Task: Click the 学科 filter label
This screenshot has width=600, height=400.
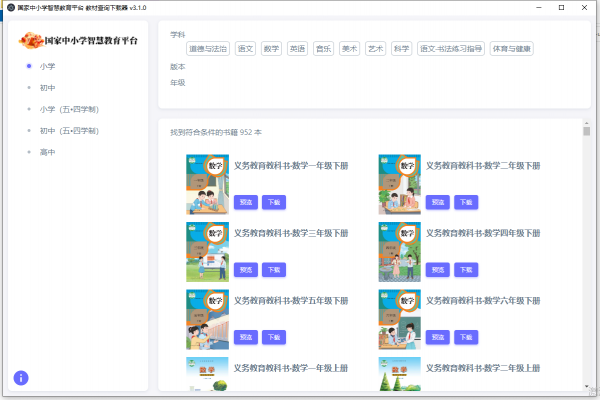Action: pyautogui.click(x=178, y=35)
